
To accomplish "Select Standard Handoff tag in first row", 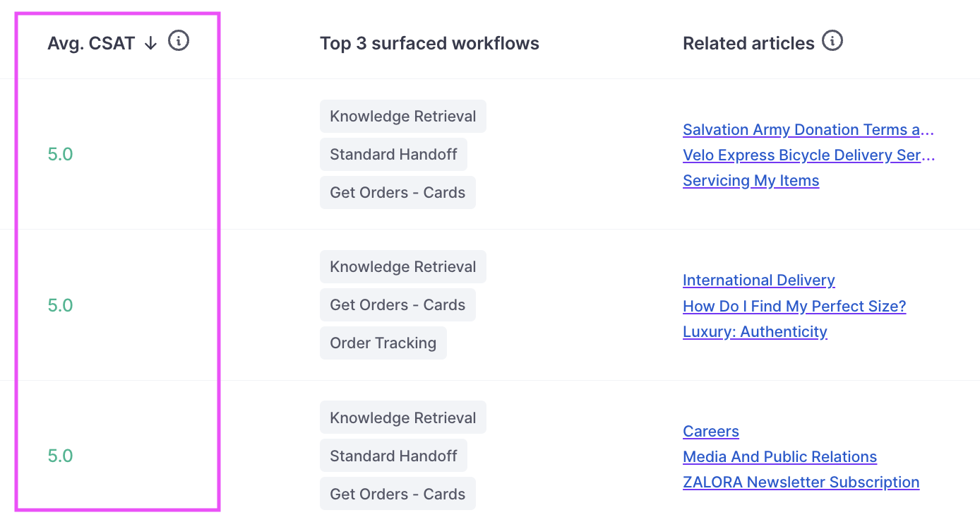I will (x=393, y=155).
